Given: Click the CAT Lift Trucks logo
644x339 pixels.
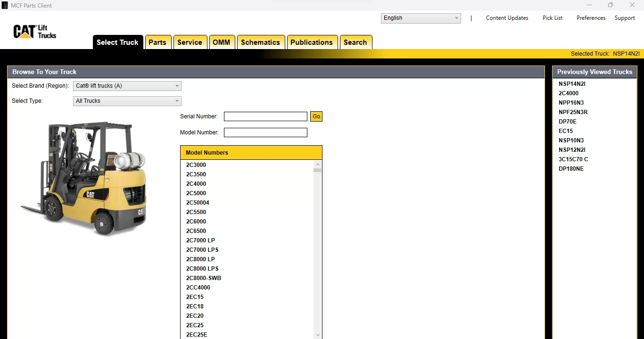Looking at the screenshot, I should [35, 32].
